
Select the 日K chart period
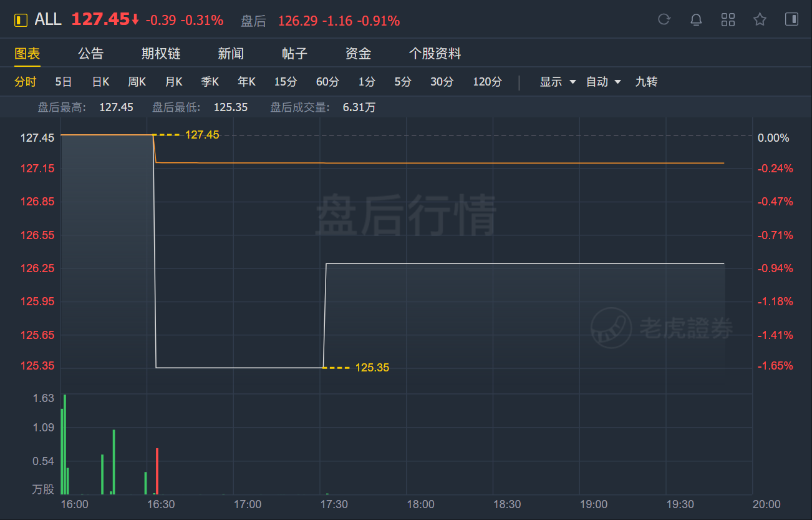[x=100, y=82]
